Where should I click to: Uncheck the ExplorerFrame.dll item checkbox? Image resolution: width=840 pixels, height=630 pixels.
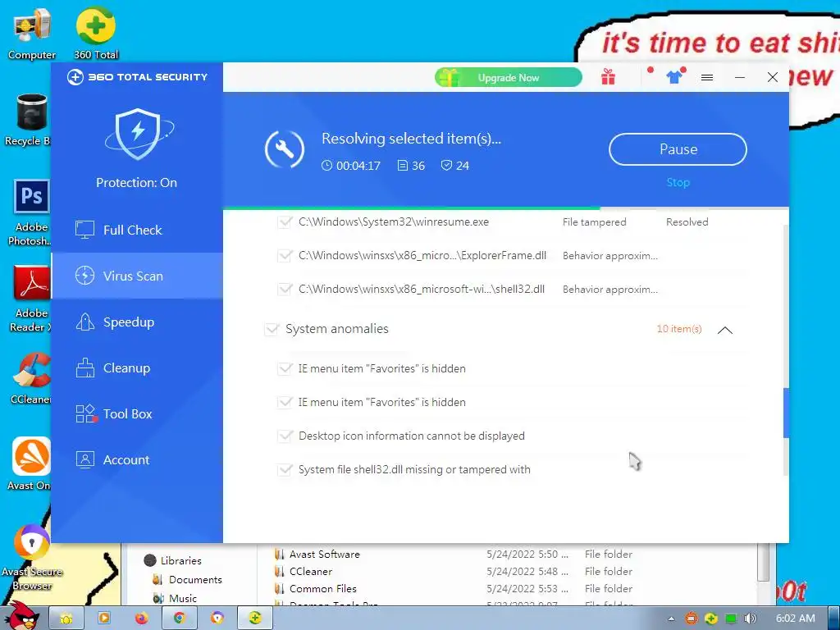285,256
